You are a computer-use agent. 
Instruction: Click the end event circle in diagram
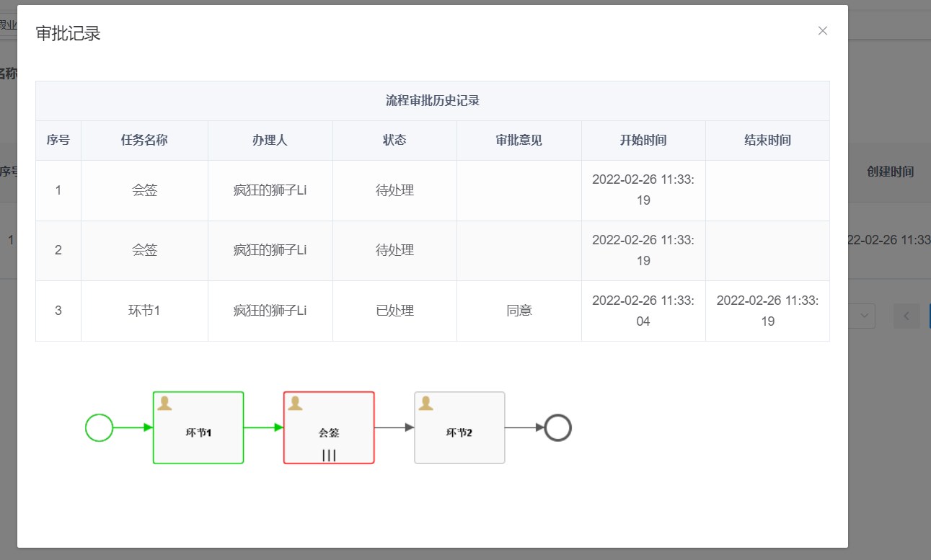(x=558, y=427)
